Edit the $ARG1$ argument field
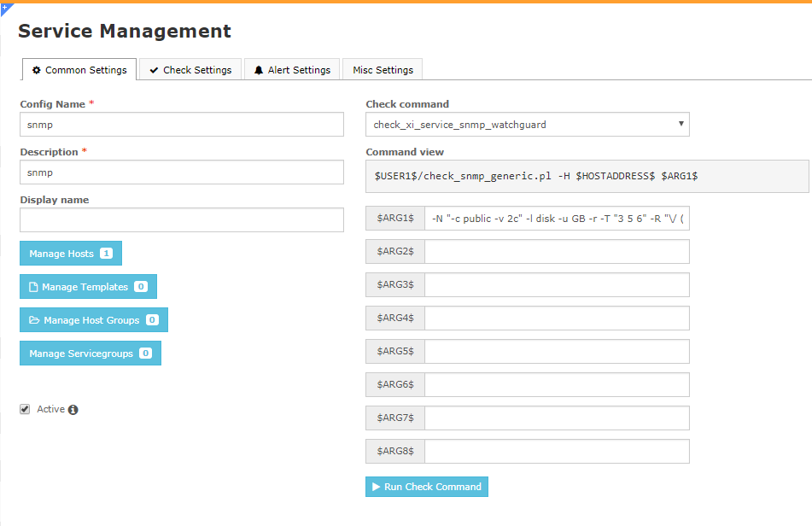This screenshot has width=812, height=526. point(556,219)
